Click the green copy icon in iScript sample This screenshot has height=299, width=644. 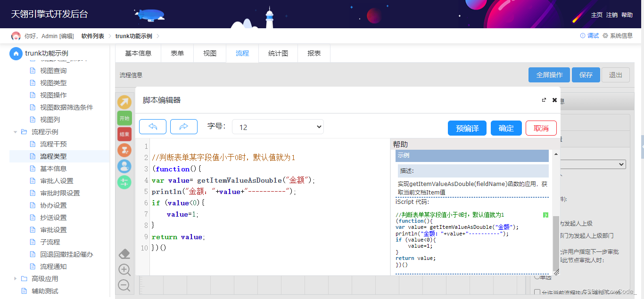click(x=545, y=215)
